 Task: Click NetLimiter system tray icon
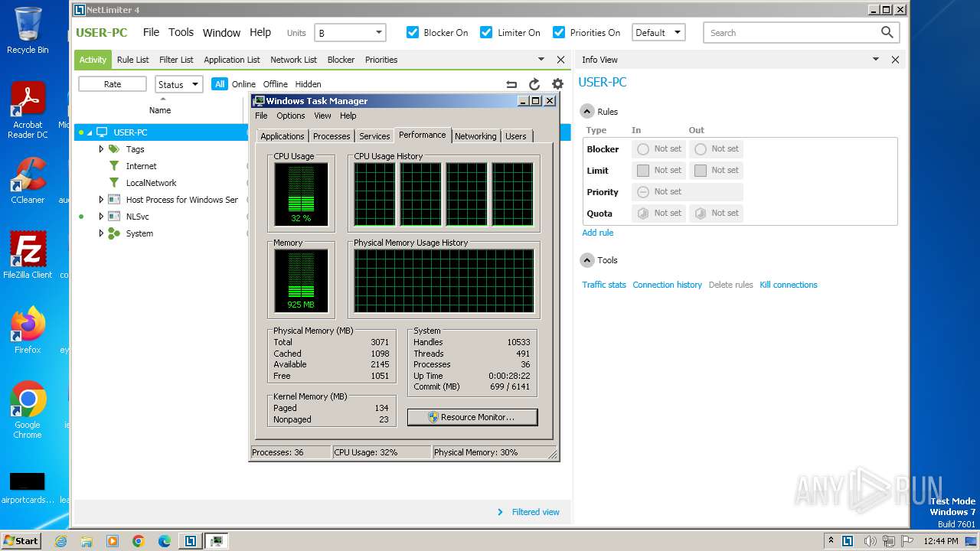coord(848,541)
